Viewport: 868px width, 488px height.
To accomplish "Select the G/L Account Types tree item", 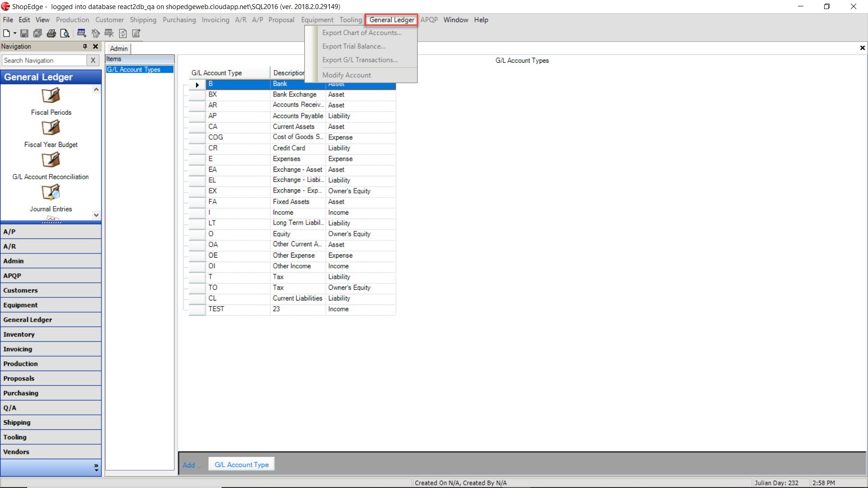I will [x=134, y=69].
